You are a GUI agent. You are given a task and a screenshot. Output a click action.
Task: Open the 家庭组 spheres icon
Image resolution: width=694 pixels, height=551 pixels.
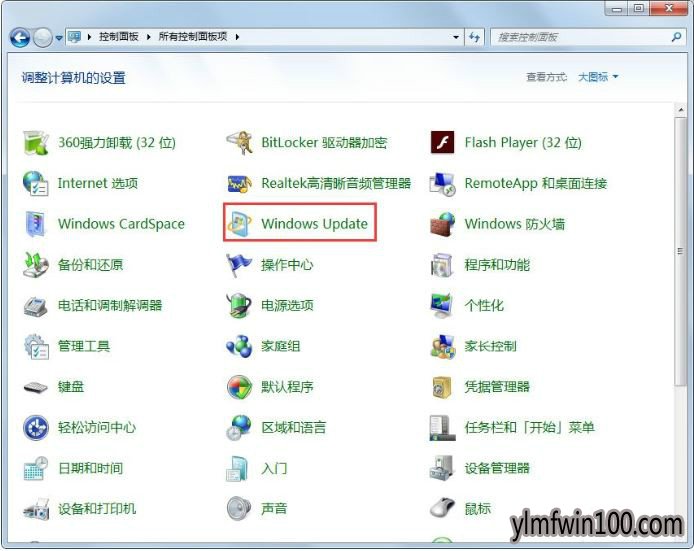(239, 346)
